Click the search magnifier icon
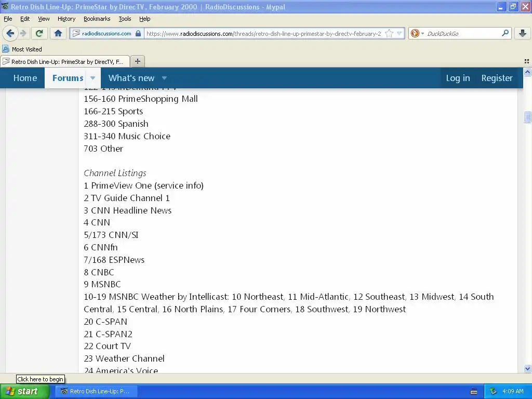 pyautogui.click(x=505, y=33)
